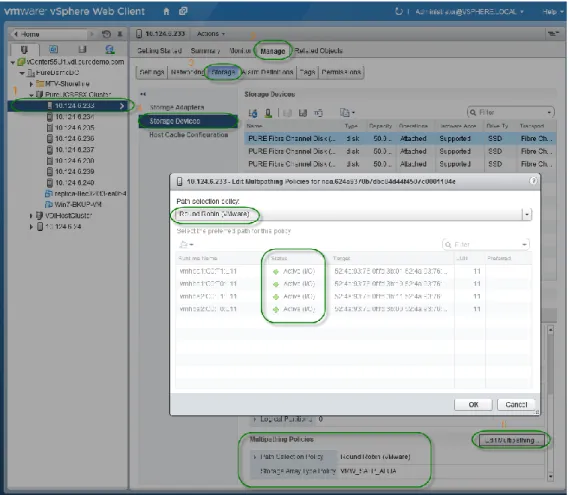Click the refresh icon beside the Administrator name
The image size is (569, 495).
point(398,12)
